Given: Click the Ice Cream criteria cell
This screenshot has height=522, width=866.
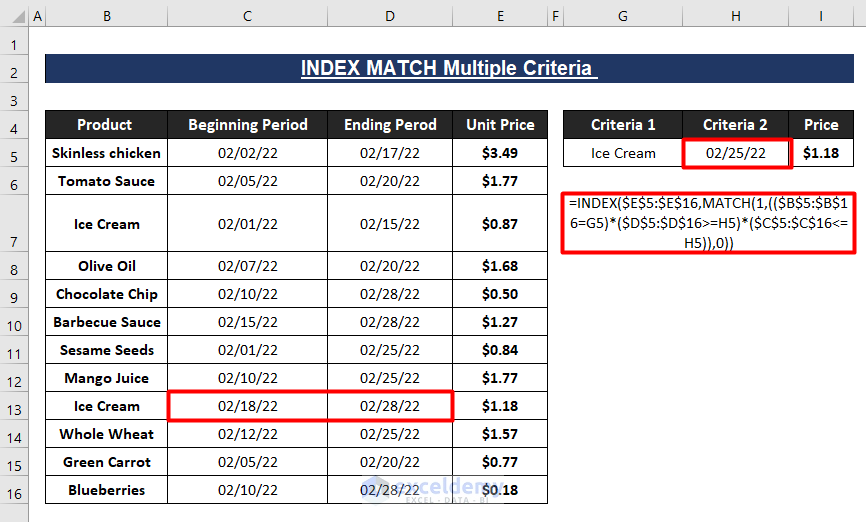Looking at the screenshot, I should click(x=623, y=153).
